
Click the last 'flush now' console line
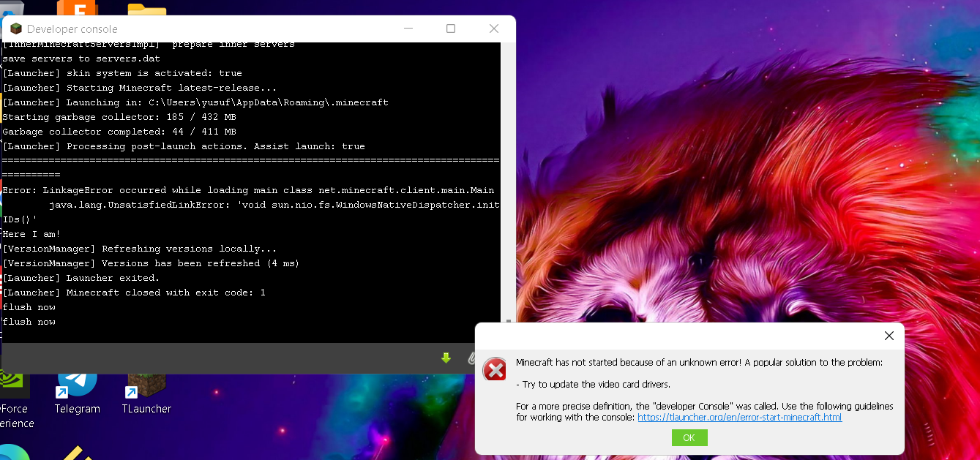29,322
